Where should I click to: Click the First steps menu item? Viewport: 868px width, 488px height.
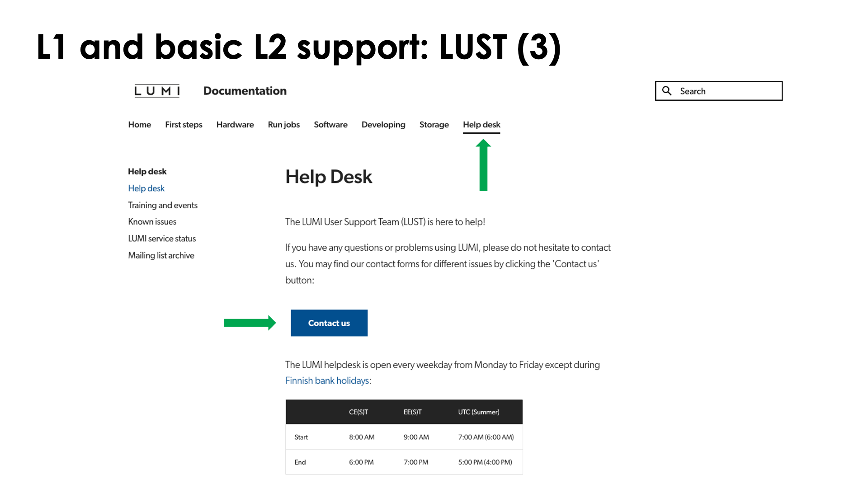(184, 125)
